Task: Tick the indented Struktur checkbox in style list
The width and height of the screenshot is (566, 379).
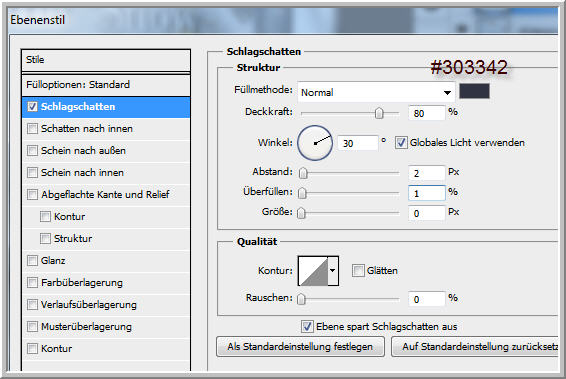Action: pyautogui.click(x=45, y=239)
